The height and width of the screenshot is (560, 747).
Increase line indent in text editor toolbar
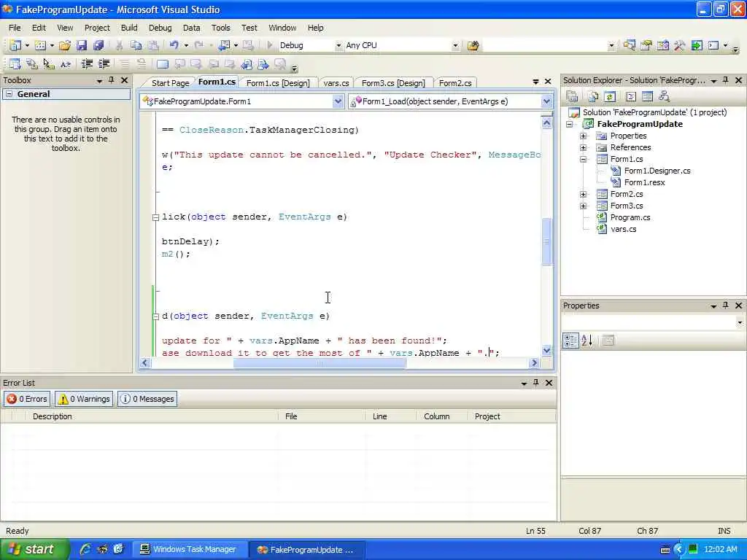(104, 64)
